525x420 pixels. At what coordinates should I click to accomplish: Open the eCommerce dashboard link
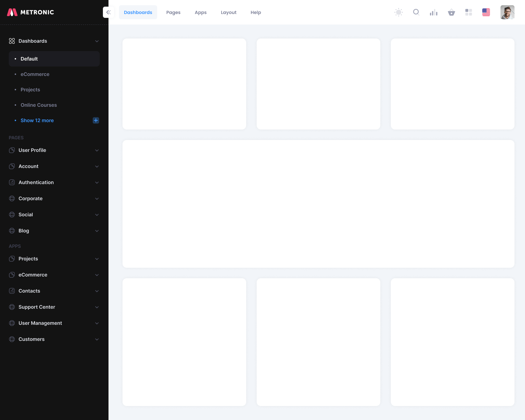pyautogui.click(x=35, y=74)
